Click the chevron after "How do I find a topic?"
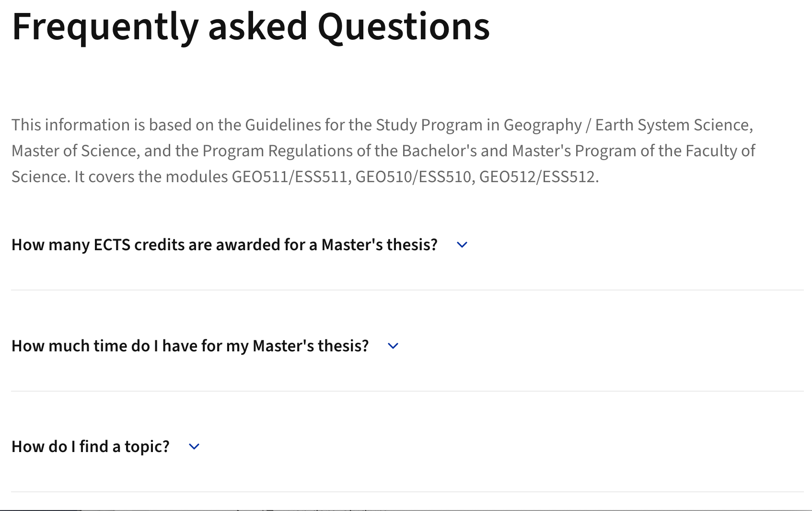Screen dimensions: 812x511 pyautogui.click(x=194, y=447)
